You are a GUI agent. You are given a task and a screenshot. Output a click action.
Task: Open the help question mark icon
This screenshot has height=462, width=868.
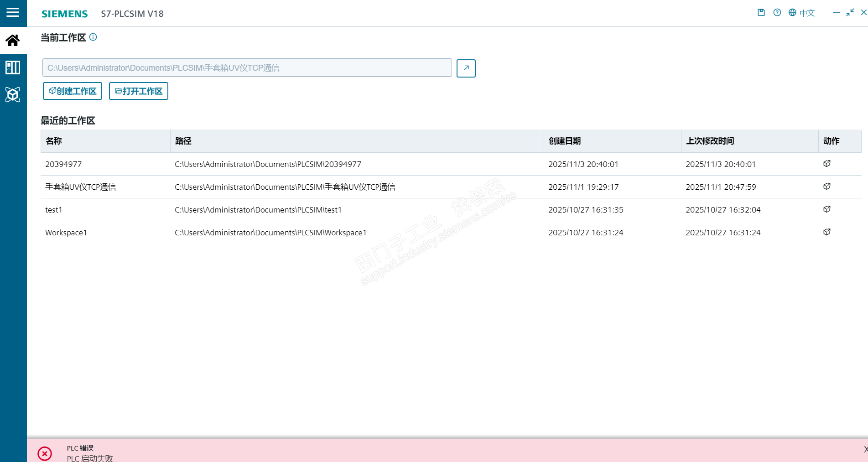pyautogui.click(x=777, y=13)
